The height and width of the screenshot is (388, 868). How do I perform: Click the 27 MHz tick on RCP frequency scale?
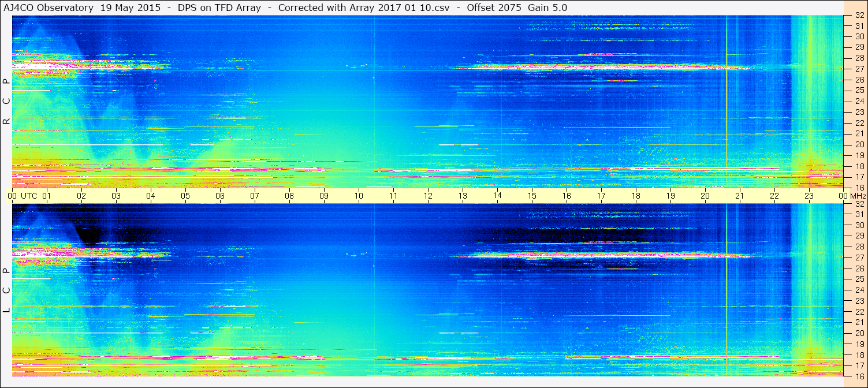859,69
